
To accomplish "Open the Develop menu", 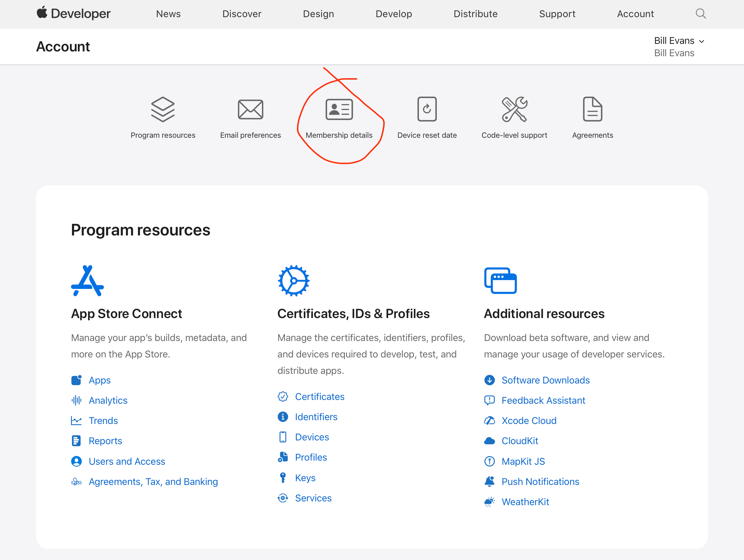I will (394, 14).
